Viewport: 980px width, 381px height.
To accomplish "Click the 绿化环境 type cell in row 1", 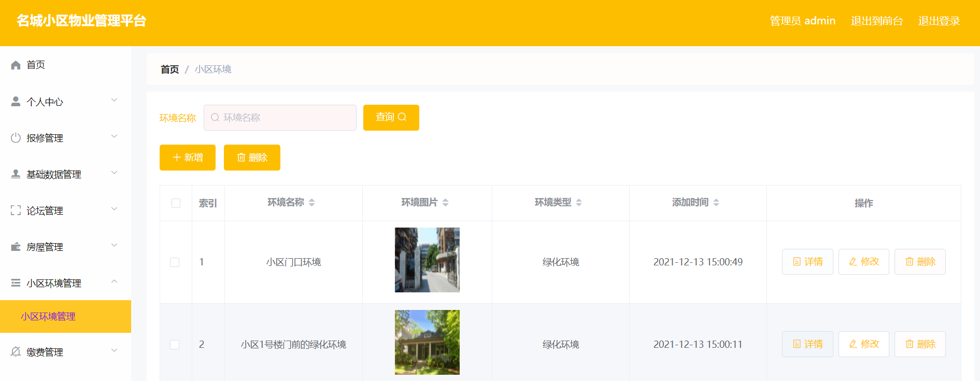I will click(561, 262).
